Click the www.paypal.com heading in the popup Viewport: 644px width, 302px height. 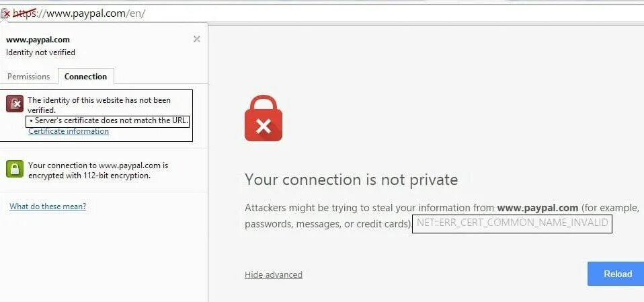(x=38, y=40)
